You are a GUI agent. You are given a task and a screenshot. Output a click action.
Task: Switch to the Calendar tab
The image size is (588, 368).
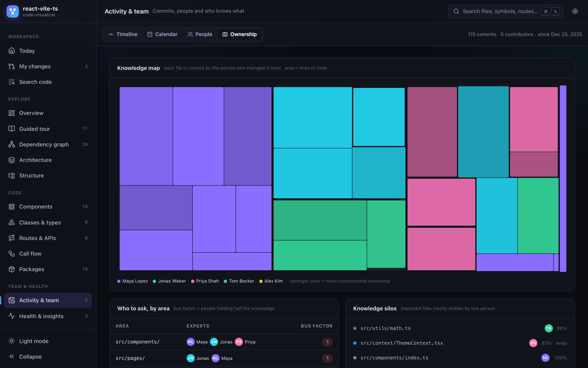point(162,34)
